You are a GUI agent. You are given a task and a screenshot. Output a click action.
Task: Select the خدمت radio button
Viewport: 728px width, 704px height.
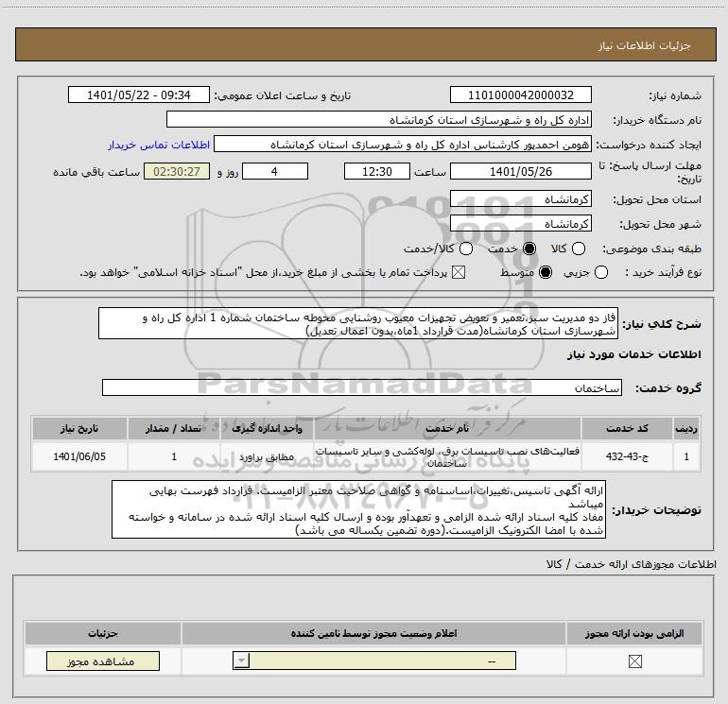pos(529,249)
